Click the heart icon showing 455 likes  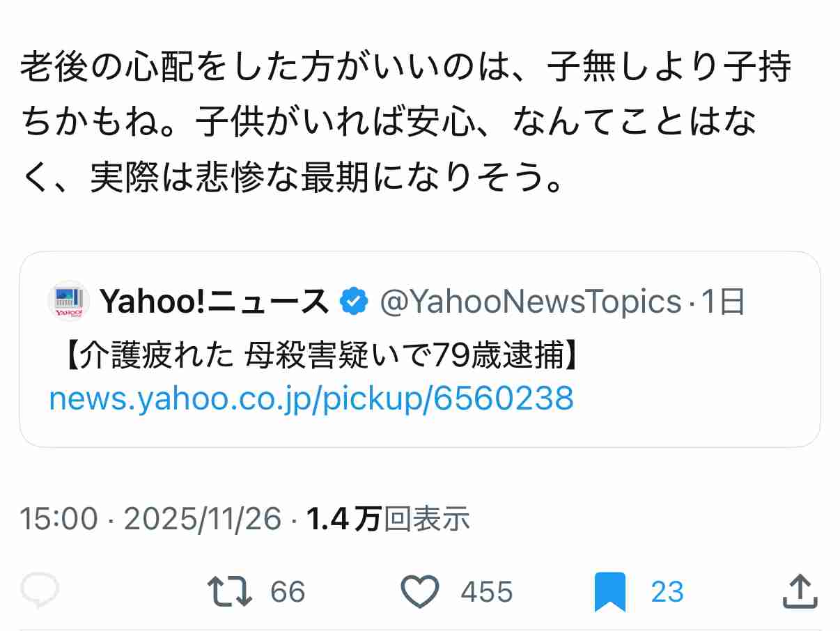(x=421, y=591)
